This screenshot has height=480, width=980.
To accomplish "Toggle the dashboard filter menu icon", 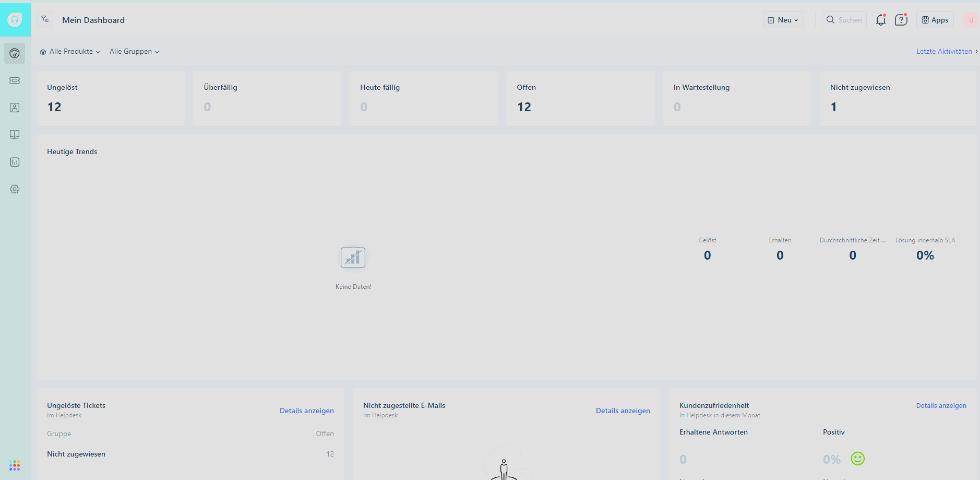I will 45,20.
